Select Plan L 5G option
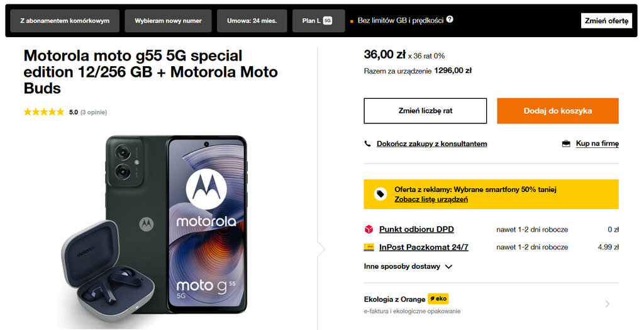The height and width of the screenshot is (330, 644). [317, 21]
